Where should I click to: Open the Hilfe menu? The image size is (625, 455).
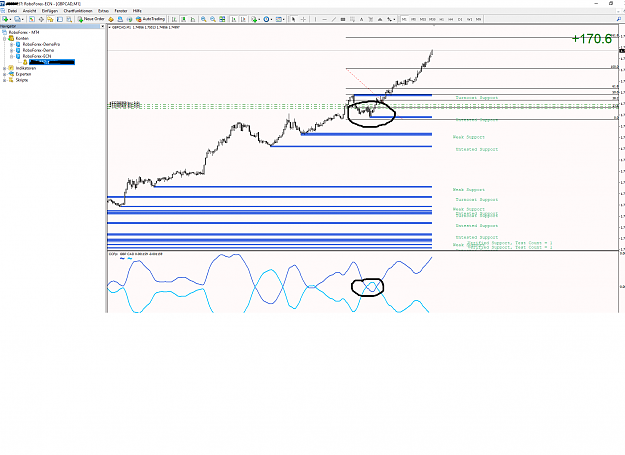click(137, 11)
